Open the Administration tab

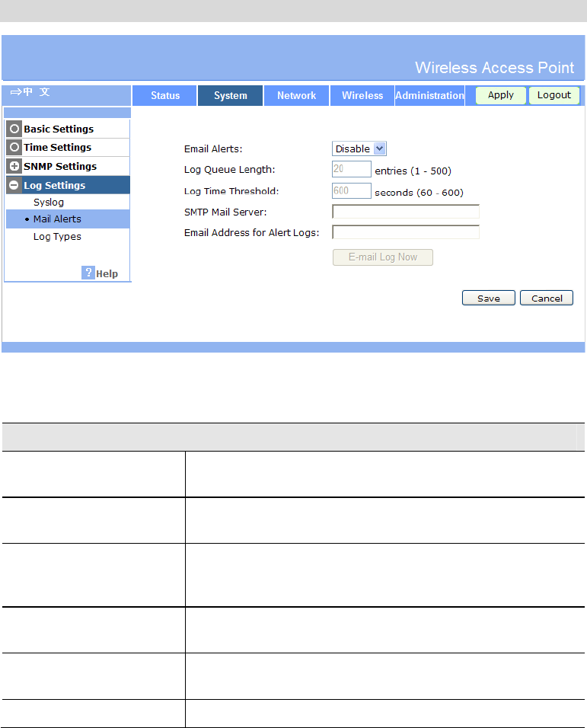point(429,96)
